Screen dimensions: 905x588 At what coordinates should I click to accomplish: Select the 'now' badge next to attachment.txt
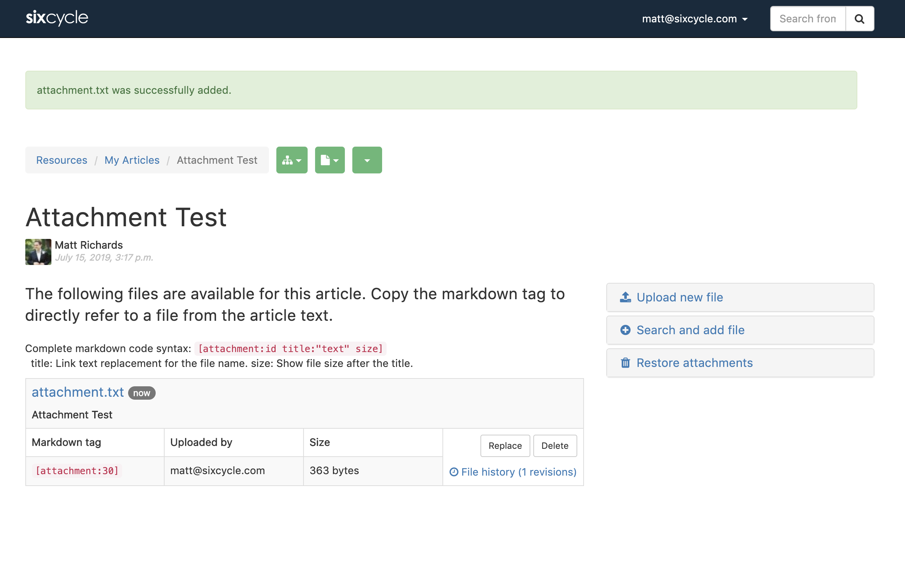[142, 393]
